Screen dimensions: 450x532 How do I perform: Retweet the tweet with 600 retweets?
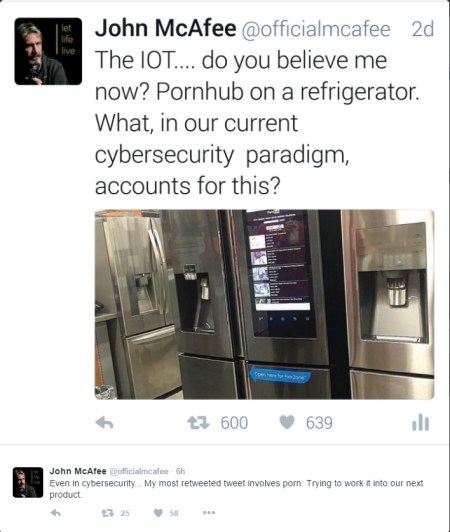click(x=199, y=423)
